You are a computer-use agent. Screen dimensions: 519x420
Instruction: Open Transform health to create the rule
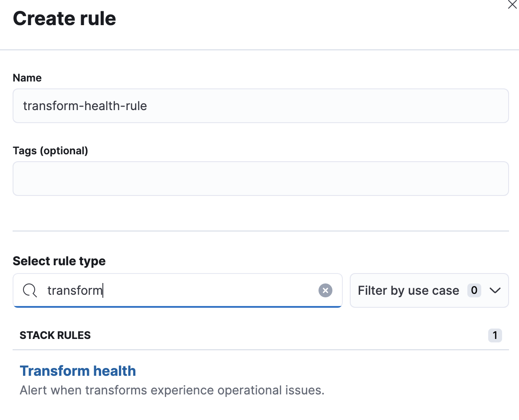[78, 371]
